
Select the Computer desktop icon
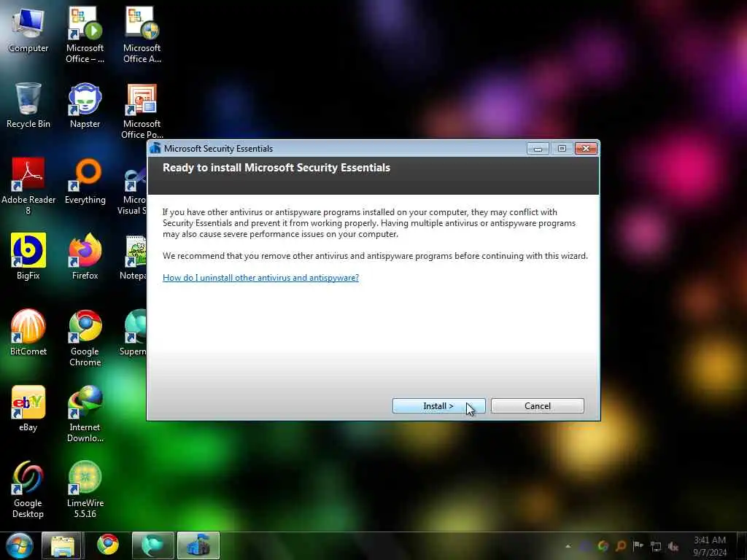[x=28, y=30]
